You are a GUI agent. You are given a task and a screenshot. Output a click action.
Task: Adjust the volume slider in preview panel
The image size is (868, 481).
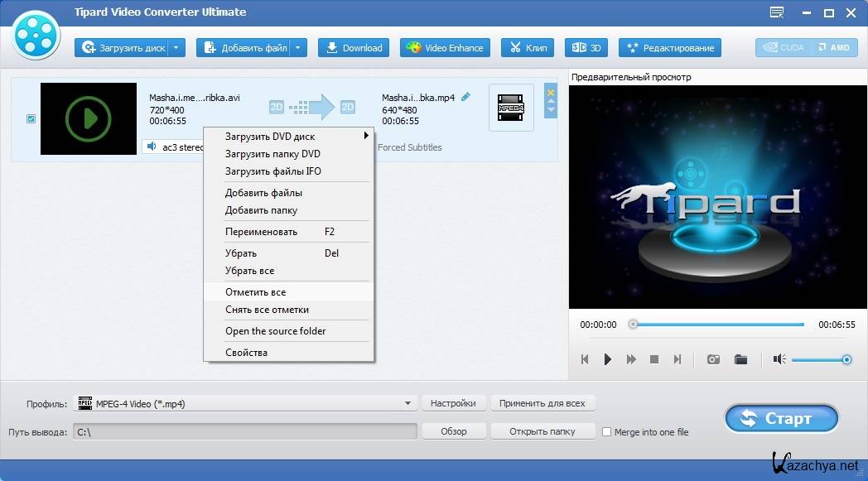(x=818, y=359)
